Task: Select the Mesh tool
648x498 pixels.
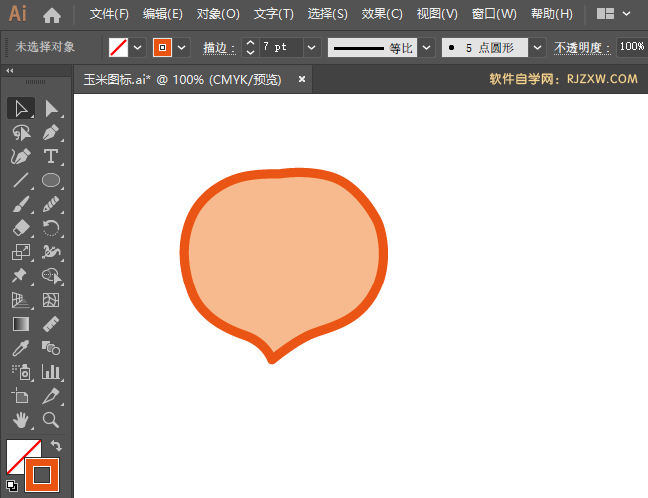Action: [51, 300]
